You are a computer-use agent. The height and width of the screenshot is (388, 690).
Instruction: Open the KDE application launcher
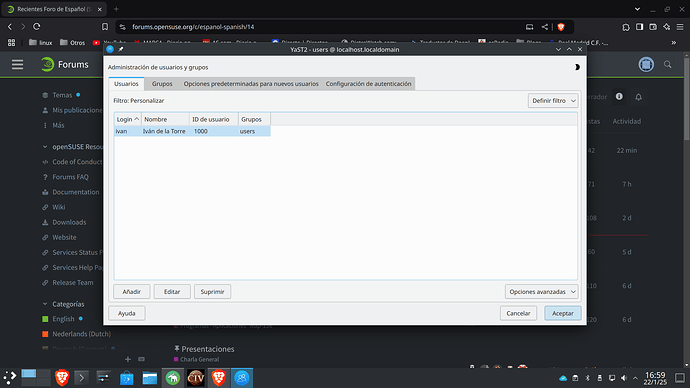pos(10,377)
